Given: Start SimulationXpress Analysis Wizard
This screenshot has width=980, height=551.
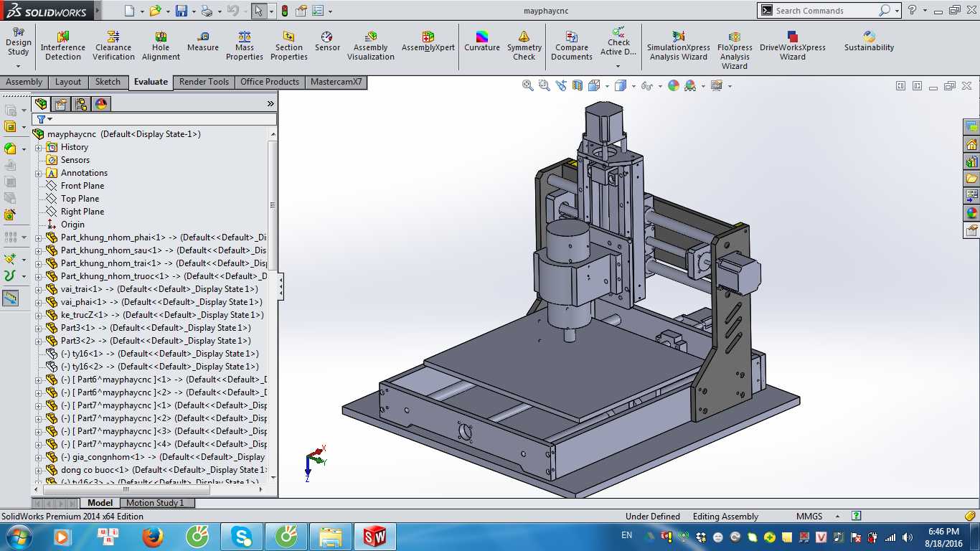Looking at the screenshot, I should tap(678, 46).
